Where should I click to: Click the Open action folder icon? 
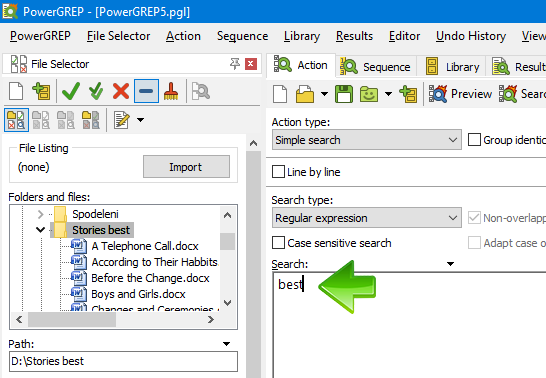click(305, 94)
